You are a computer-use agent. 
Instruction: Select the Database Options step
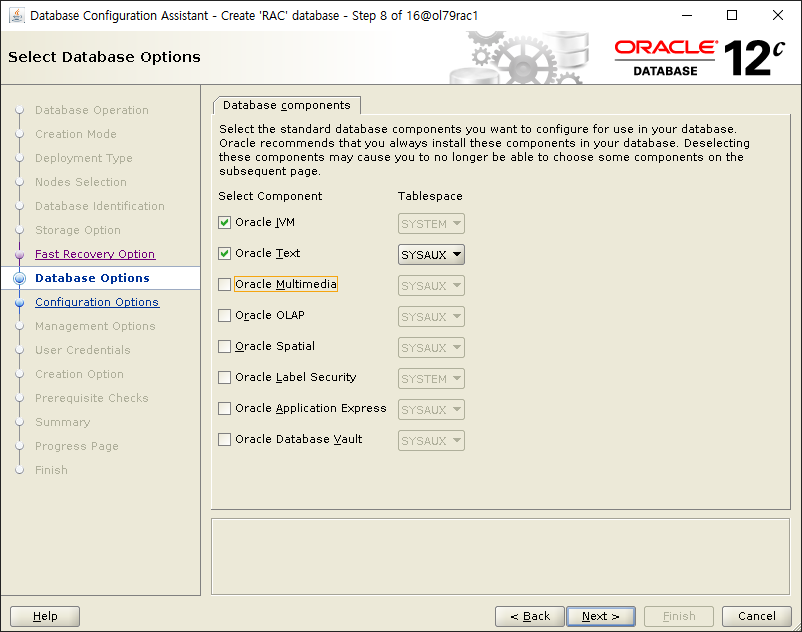point(92,278)
